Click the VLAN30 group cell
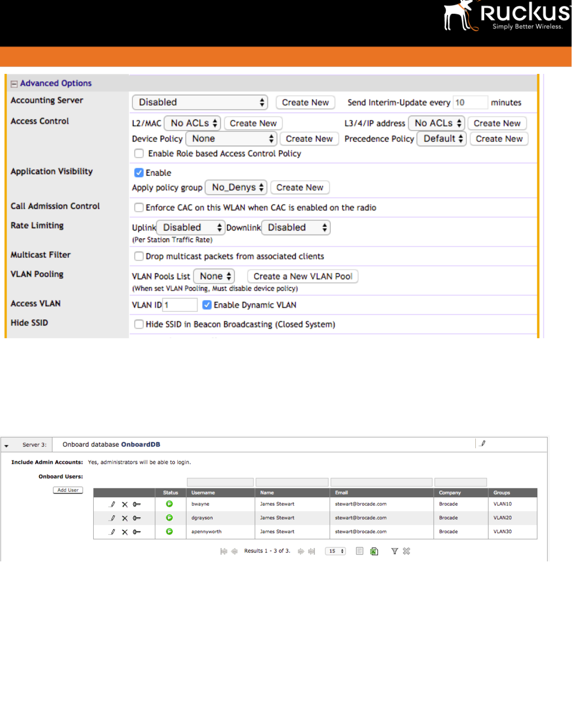 503,532
